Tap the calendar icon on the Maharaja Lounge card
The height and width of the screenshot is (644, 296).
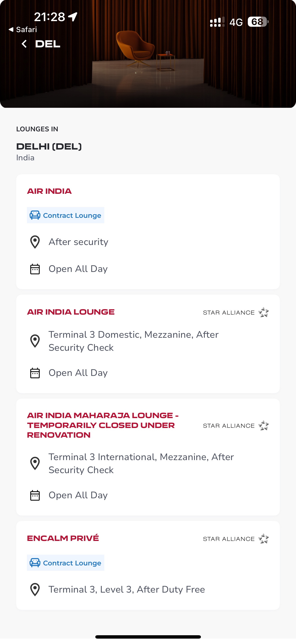pos(35,495)
